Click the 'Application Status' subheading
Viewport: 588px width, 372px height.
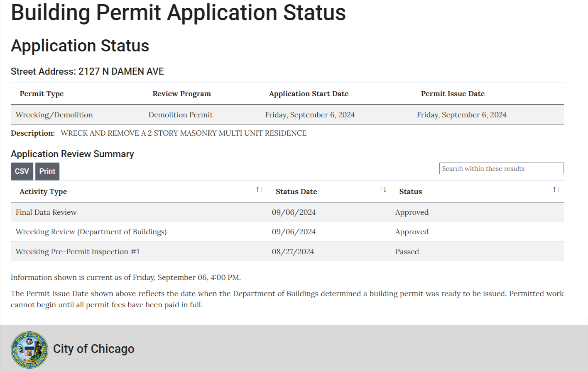80,46
